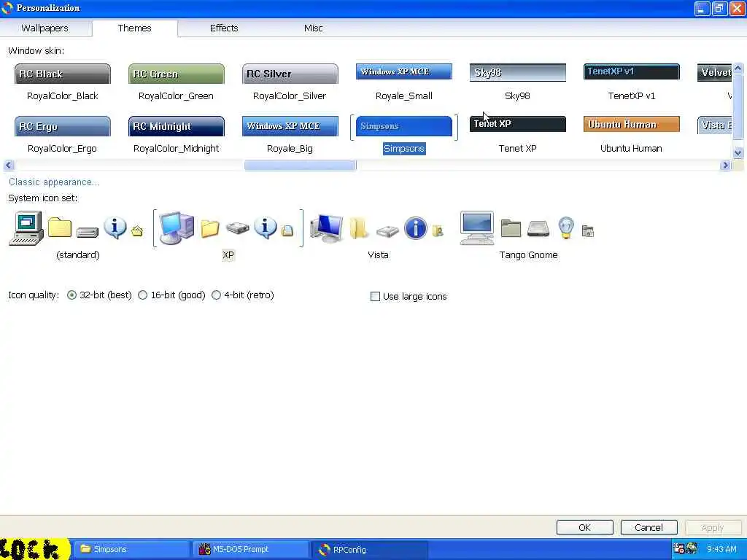Select 32-bit (best) icon quality
The image size is (747, 560).
coord(71,295)
